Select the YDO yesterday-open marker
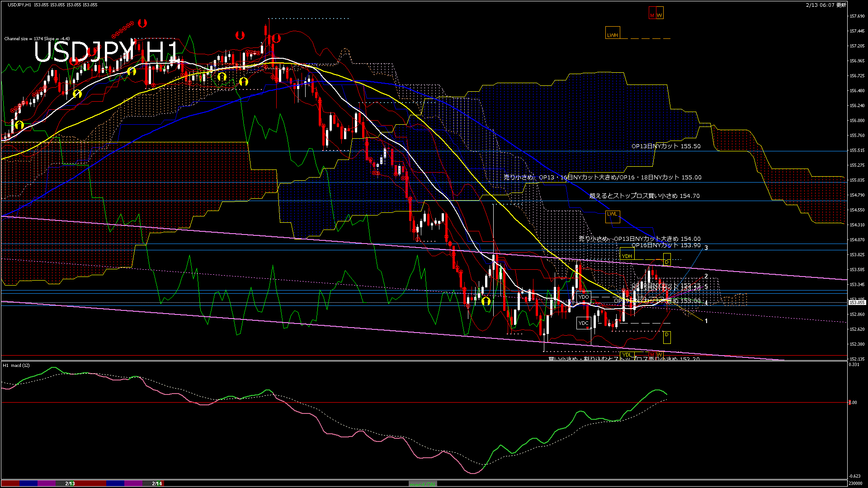This screenshot has height=488, width=868. click(584, 297)
